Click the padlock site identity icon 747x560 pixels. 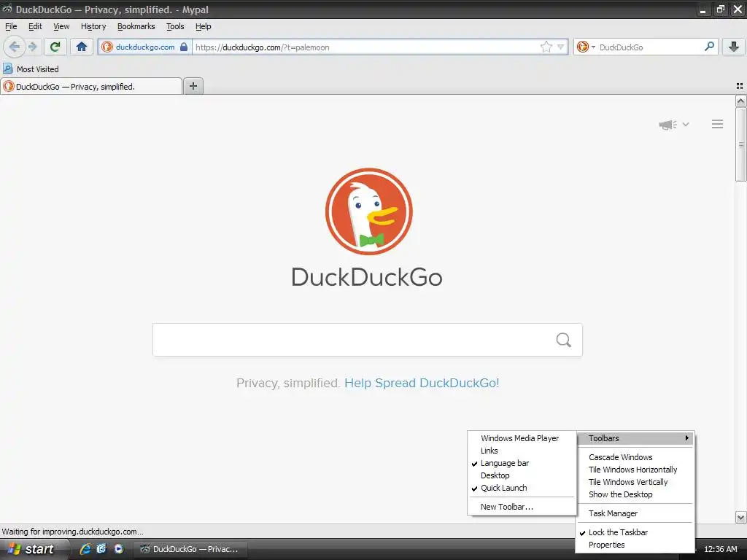point(183,47)
